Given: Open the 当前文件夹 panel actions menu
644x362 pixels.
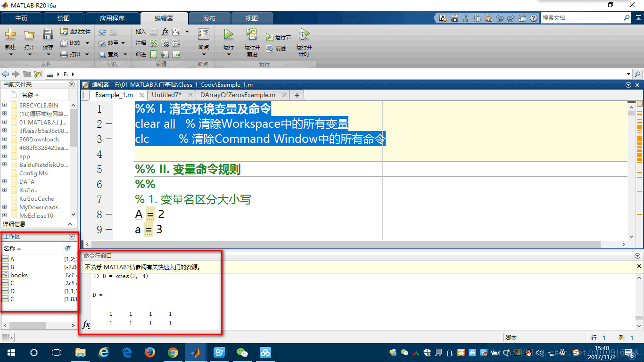Looking at the screenshot, I should 72,84.
